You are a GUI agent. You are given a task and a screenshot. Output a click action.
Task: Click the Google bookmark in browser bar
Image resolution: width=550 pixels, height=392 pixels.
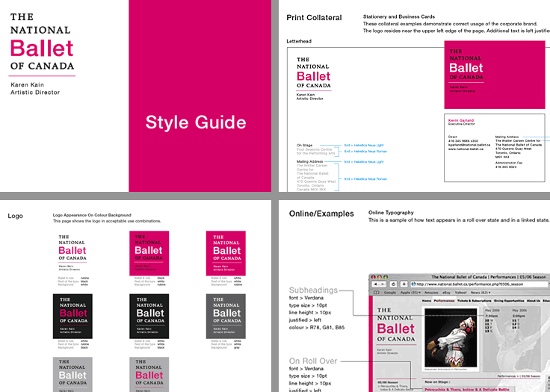390,293
